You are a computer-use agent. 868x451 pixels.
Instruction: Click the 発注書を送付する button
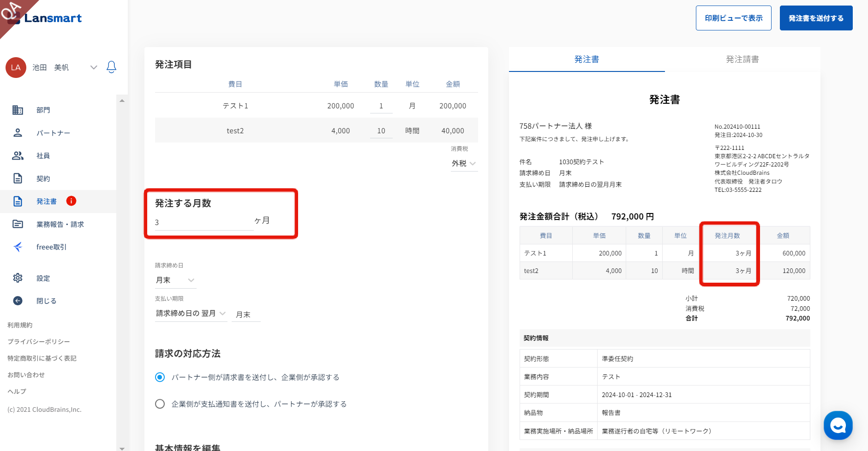[816, 18]
